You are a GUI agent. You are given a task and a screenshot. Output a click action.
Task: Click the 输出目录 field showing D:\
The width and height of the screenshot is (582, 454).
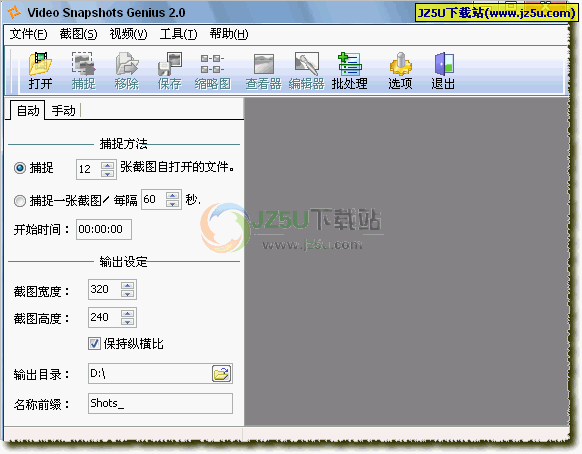(x=150, y=373)
